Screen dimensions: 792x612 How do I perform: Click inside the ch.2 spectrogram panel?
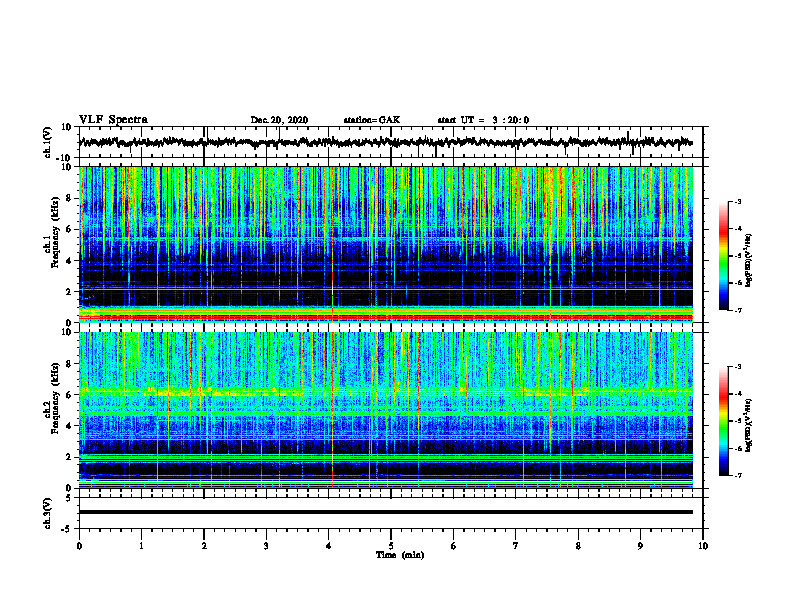click(386, 410)
